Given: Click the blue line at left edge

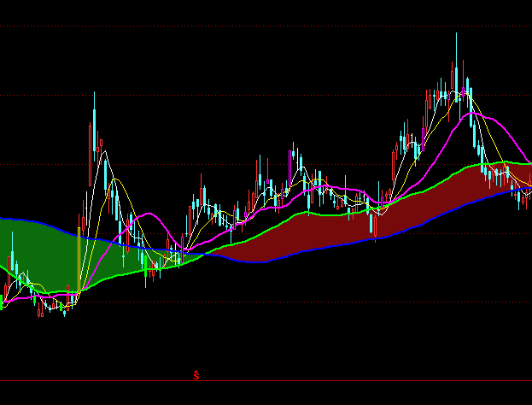Looking at the screenshot, I should [4, 220].
